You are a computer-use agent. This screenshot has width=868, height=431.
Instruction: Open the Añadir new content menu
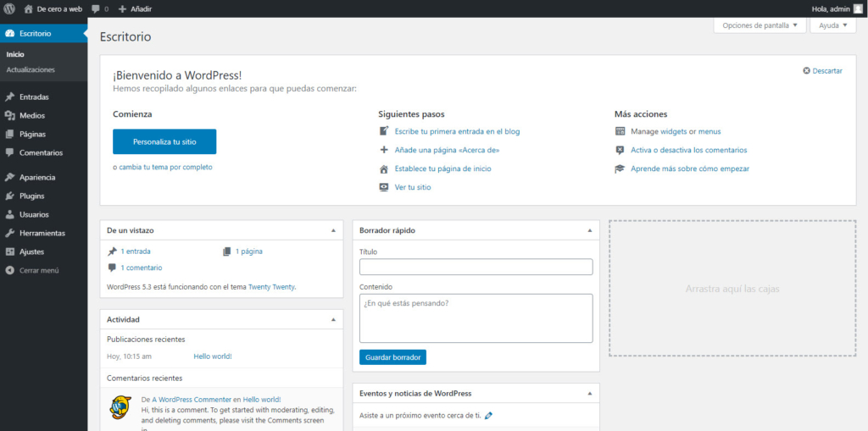136,8
